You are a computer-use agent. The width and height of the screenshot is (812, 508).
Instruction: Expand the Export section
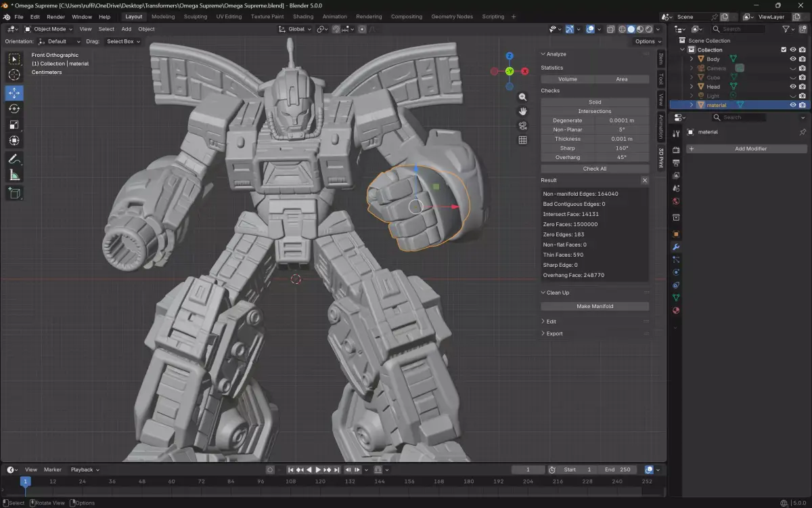click(x=554, y=333)
